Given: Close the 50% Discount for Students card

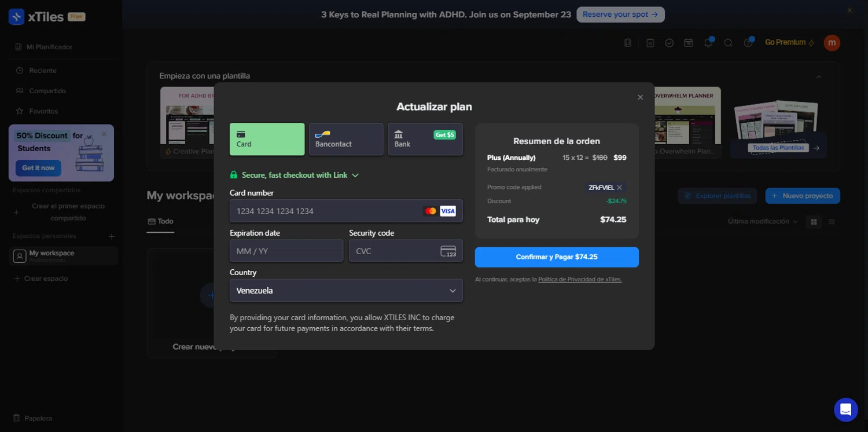Looking at the screenshot, I should click(x=104, y=134).
